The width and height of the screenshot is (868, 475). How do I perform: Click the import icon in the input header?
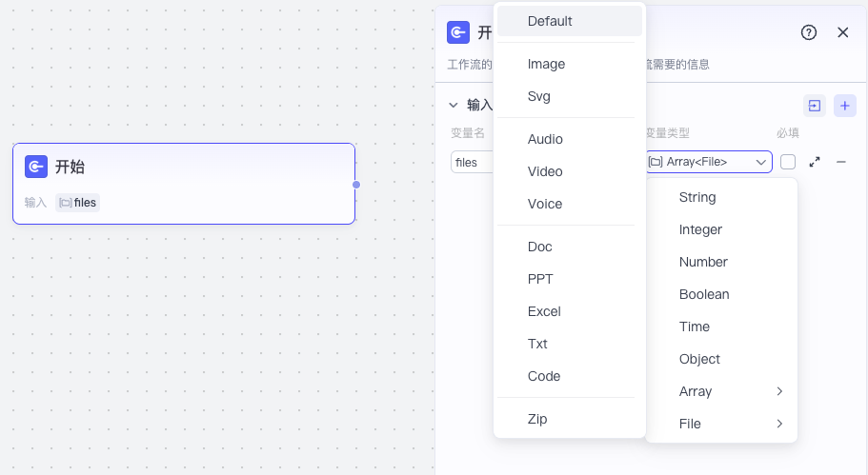(x=815, y=106)
